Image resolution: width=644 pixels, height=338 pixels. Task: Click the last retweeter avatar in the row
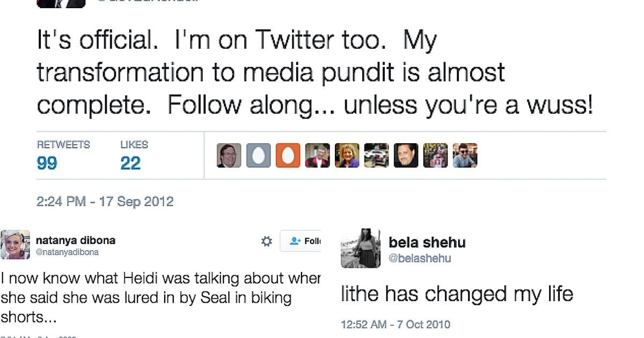[x=465, y=156]
